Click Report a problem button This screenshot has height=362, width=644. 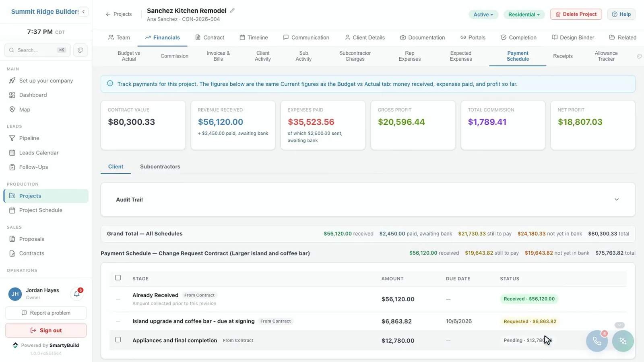tap(46, 313)
